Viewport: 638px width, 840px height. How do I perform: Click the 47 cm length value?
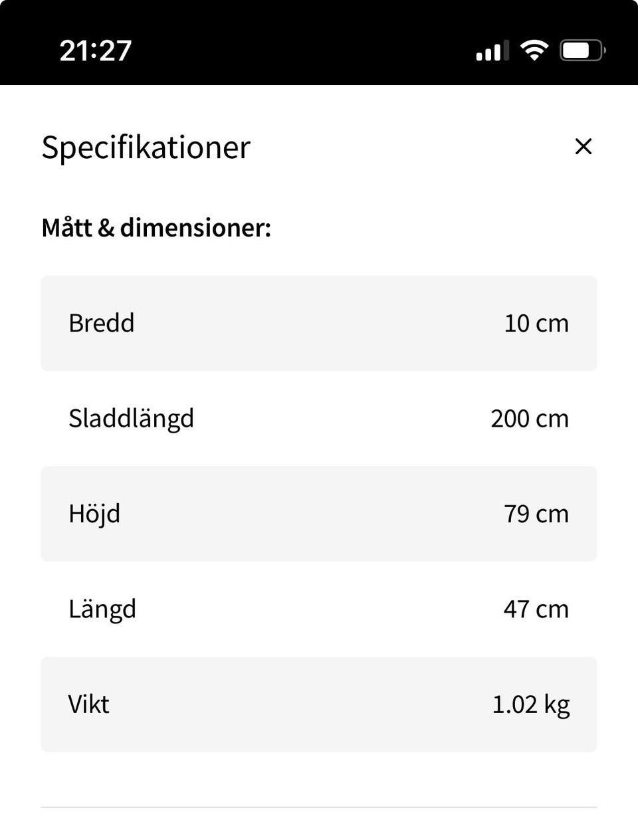click(536, 609)
